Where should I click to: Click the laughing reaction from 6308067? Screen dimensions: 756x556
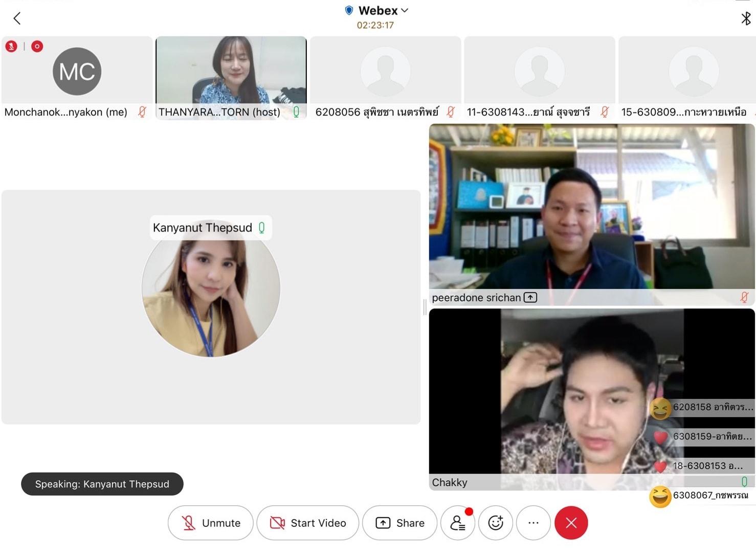point(660,496)
